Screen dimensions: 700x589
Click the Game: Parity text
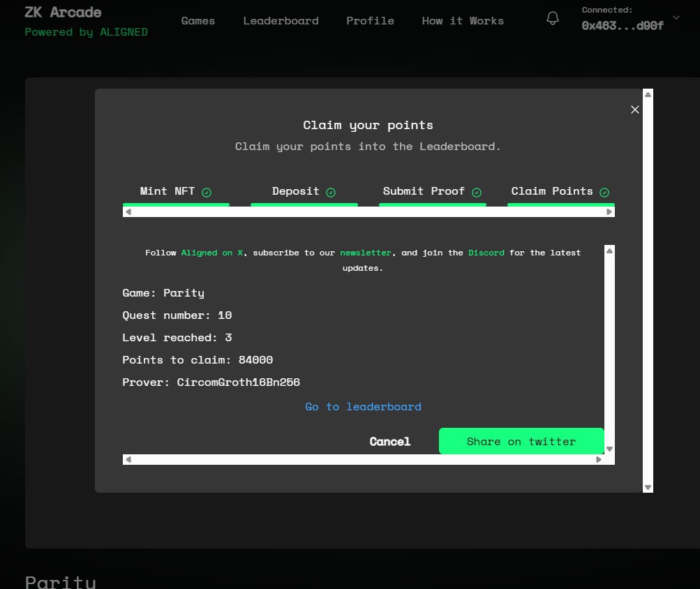[x=163, y=293]
